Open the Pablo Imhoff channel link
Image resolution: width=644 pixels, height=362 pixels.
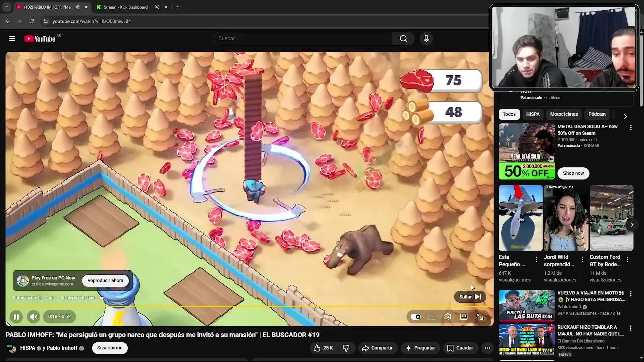click(62, 348)
